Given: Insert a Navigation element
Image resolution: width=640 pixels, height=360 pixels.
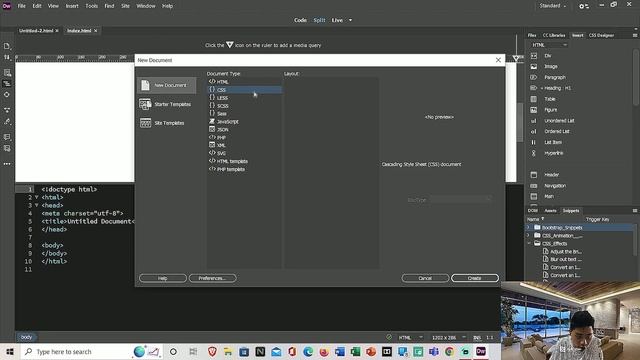Looking at the screenshot, I should point(555,186).
